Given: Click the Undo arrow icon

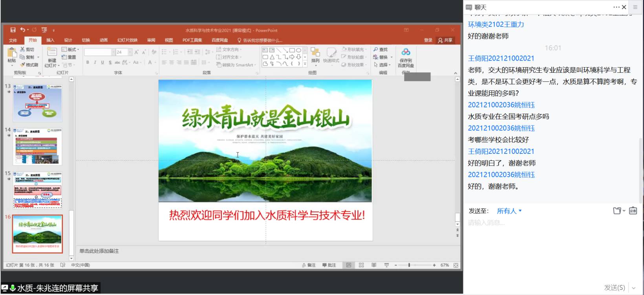Looking at the screenshot, I should tap(23, 30).
